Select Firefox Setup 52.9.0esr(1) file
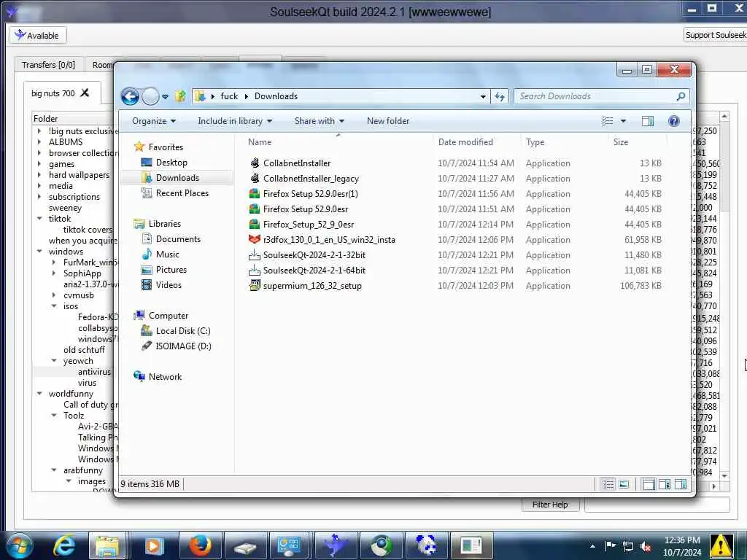747x560 pixels. [x=311, y=194]
